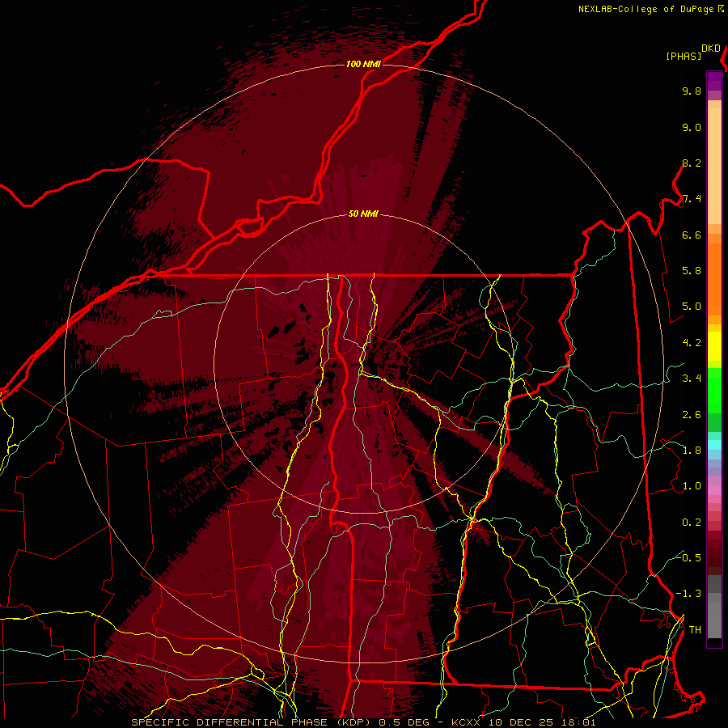Click the 100 NMI range ring label
Image resolution: width=728 pixels, height=728 pixels.
click(363, 64)
